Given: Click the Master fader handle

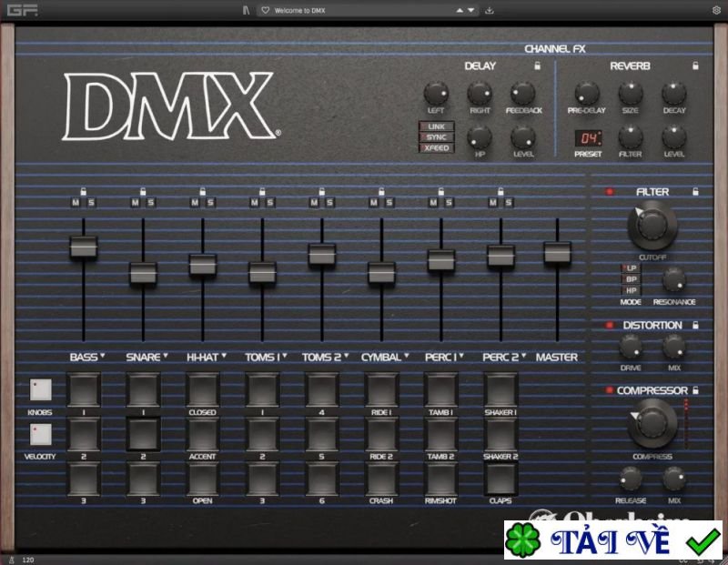Looking at the screenshot, I should tap(557, 253).
